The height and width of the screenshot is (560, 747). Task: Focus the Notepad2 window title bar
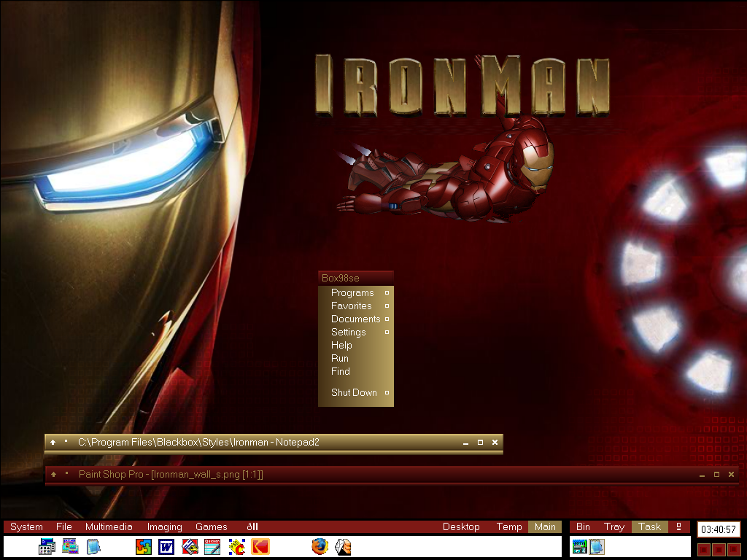pos(274,443)
